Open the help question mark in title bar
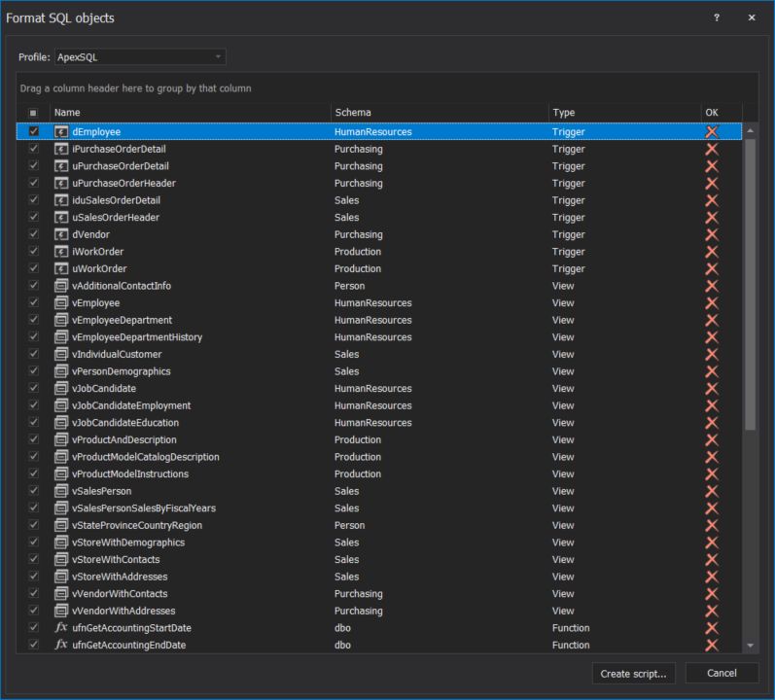 [717, 17]
